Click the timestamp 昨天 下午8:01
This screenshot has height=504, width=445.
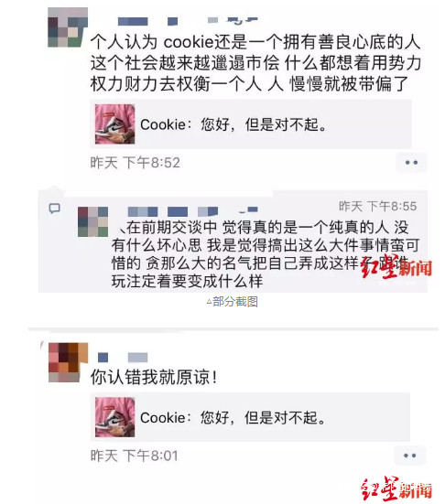coord(135,456)
